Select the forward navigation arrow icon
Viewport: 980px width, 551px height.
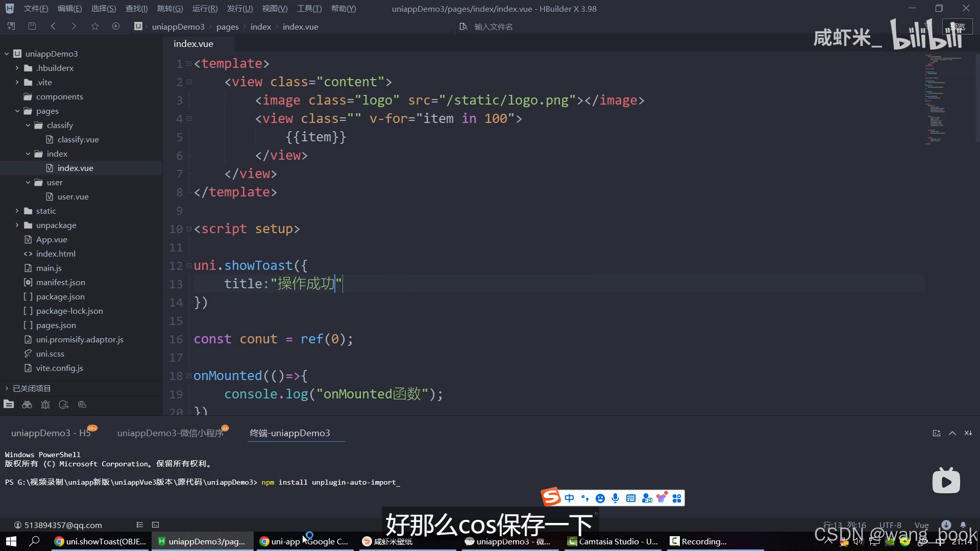(x=73, y=27)
